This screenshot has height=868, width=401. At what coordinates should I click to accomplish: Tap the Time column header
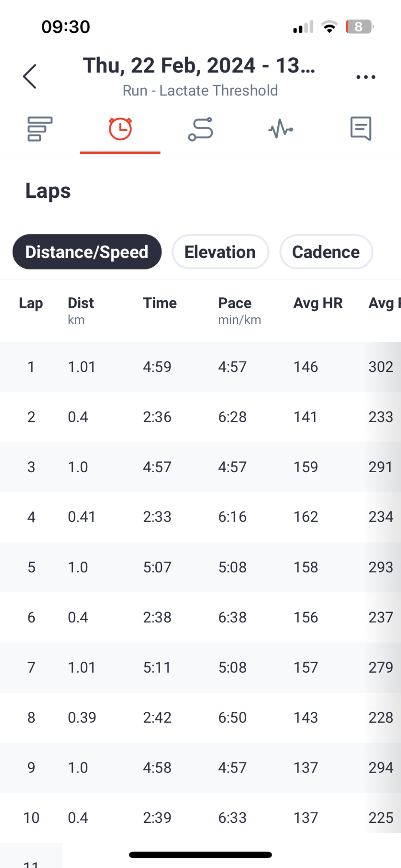tap(160, 303)
